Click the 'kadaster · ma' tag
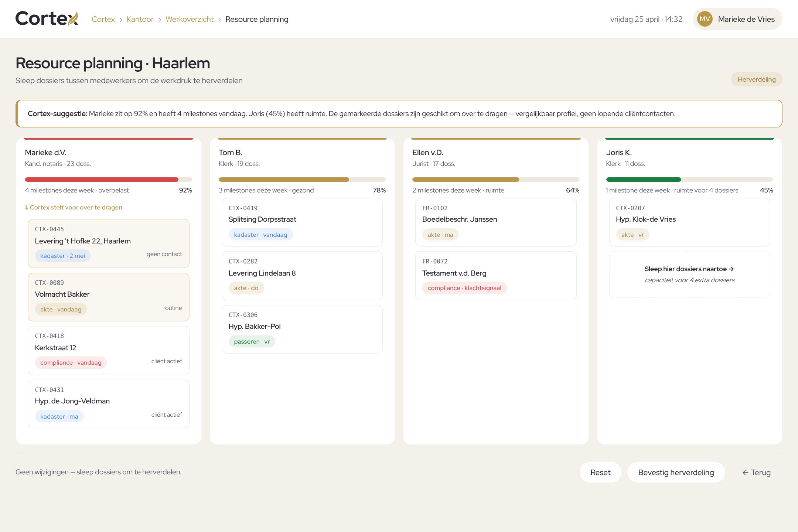This screenshot has height=532, width=798. [59, 416]
